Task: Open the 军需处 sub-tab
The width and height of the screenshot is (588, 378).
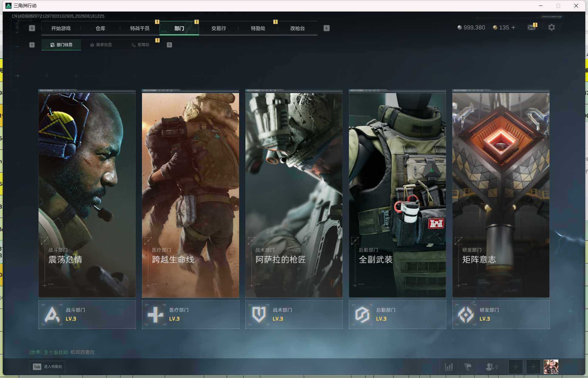Action: pos(140,45)
